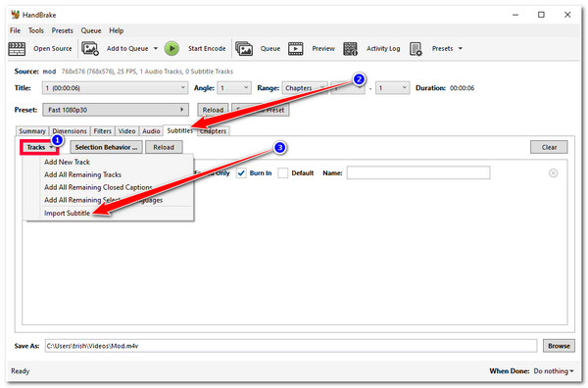Switch to the Filters tab
Viewport: 588px width, 388px height.
pyautogui.click(x=102, y=131)
